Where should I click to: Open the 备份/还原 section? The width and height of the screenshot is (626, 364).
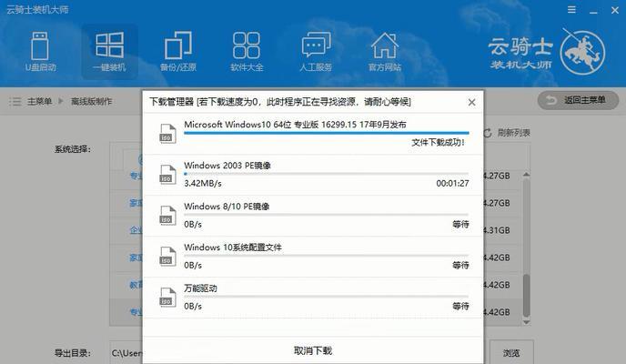click(x=178, y=52)
